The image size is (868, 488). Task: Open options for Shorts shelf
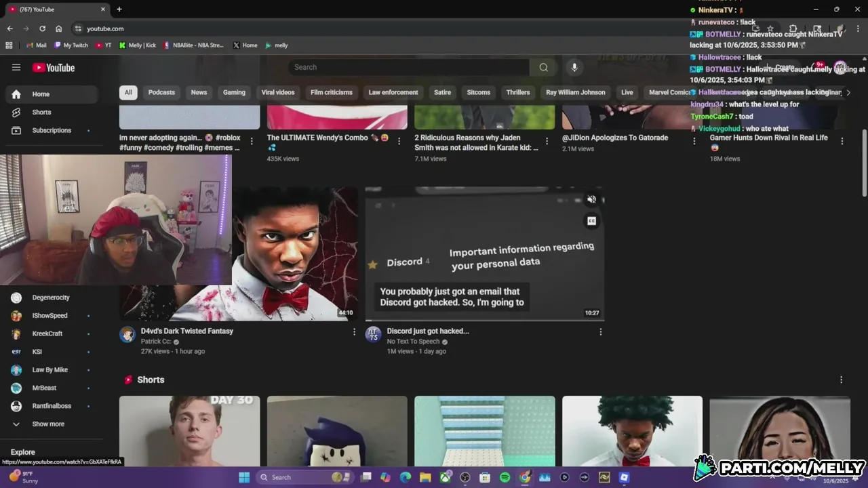pyautogui.click(x=842, y=380)
